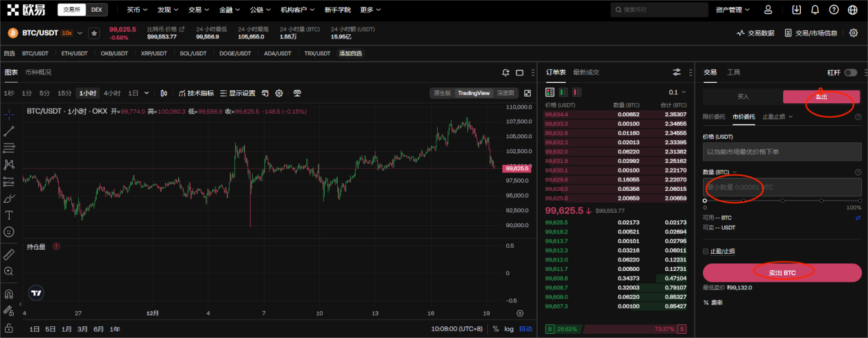868x338 pixels.
Task: Choose the XABCD pattern tool
Action: coord(9,164)
